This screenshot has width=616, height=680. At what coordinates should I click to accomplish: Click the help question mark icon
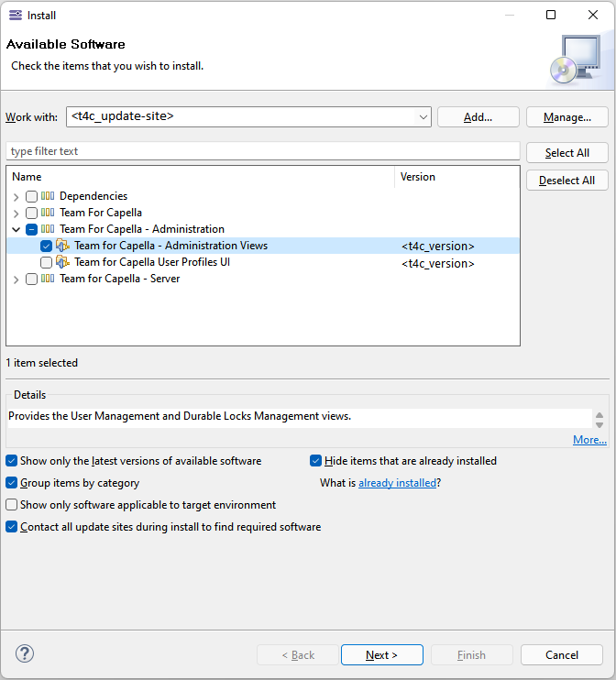pos(25,654)
